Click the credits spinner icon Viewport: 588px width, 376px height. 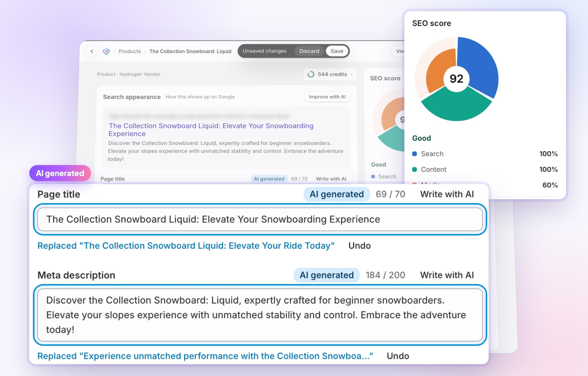(x=311, y=74)
